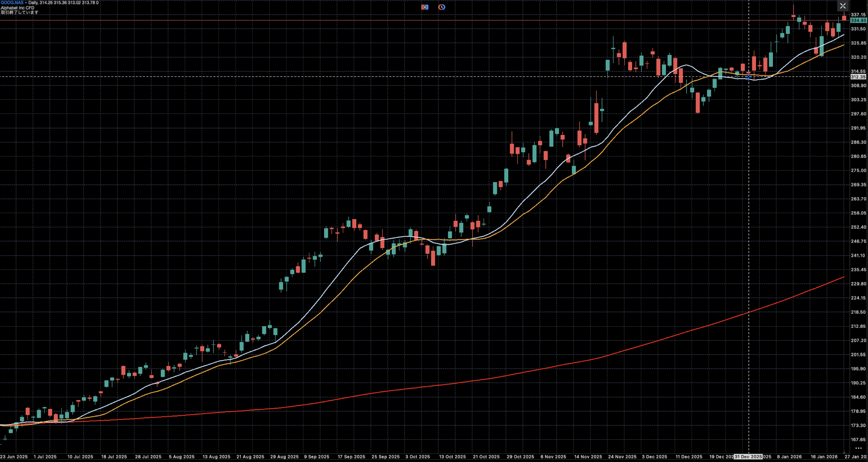Click the clock icon at top center

[442, 7]
